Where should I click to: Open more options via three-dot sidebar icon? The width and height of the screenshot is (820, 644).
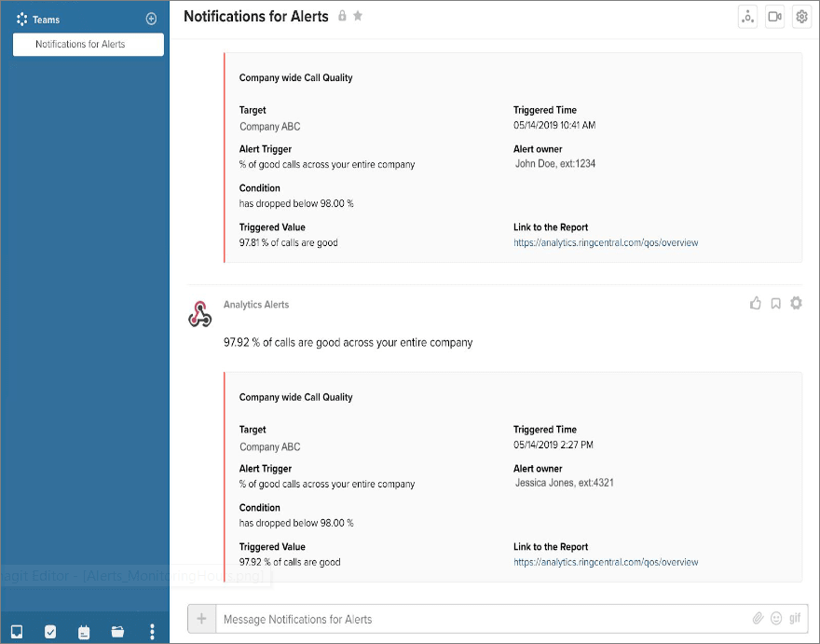pyautogui.click(x=152, y=633)
